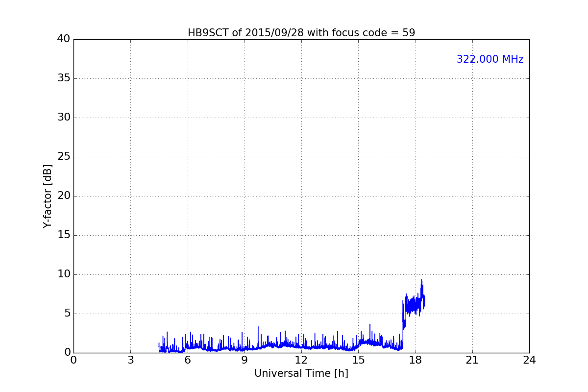588x392 pixels.
Task: Click the y-axis tick label '35'
Action: pos(64,78)
